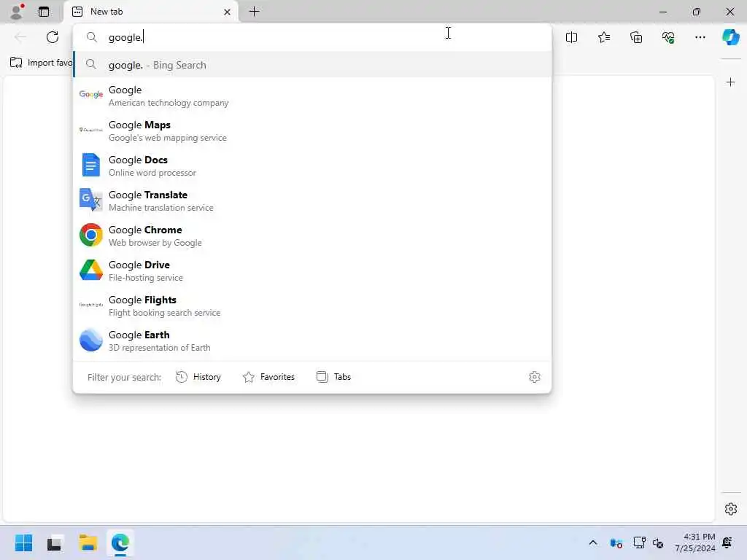Screen dimensions: 747x560
Task: Click the Google Translate icon
Action: coord(91,200)
